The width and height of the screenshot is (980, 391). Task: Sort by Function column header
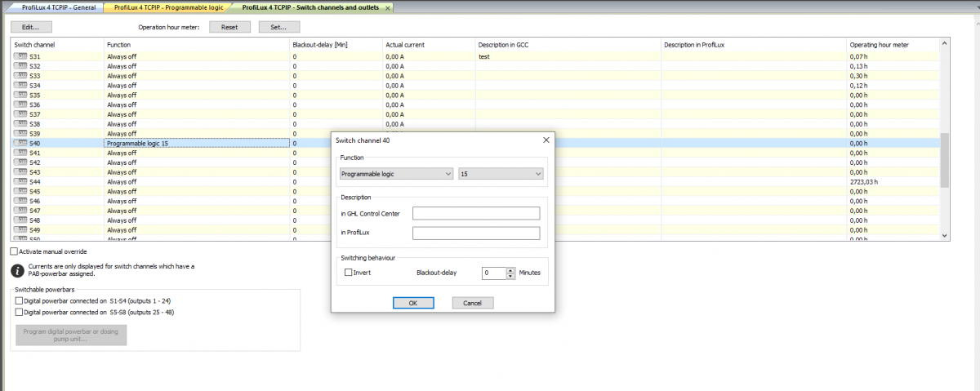(x=197, y=44)
